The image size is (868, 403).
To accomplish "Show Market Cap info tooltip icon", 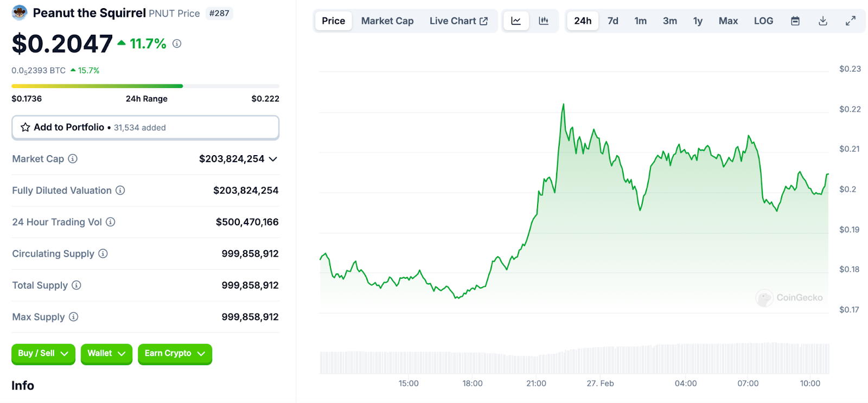I will tap(73, 158).
